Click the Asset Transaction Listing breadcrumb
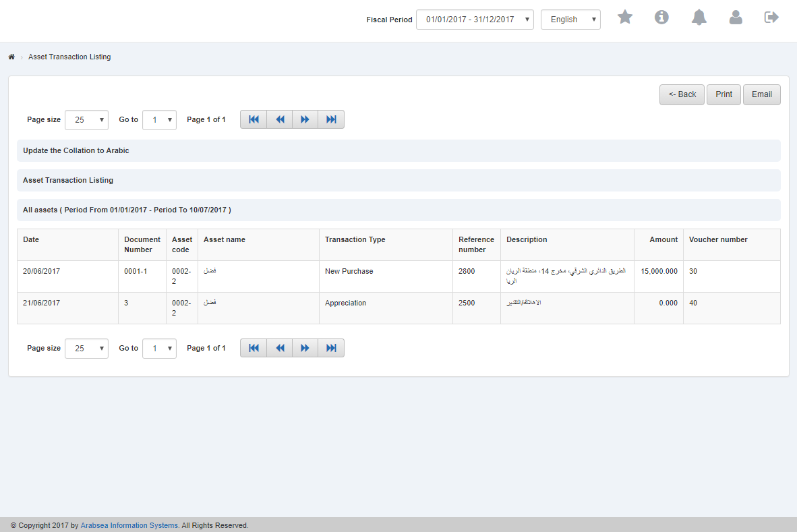 (x=69, y=57)
